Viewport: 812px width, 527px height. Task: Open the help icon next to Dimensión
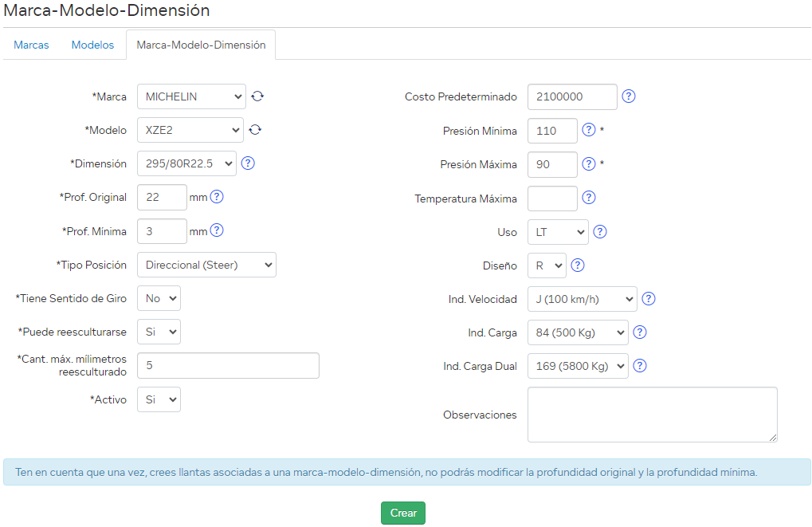(248, 163)
